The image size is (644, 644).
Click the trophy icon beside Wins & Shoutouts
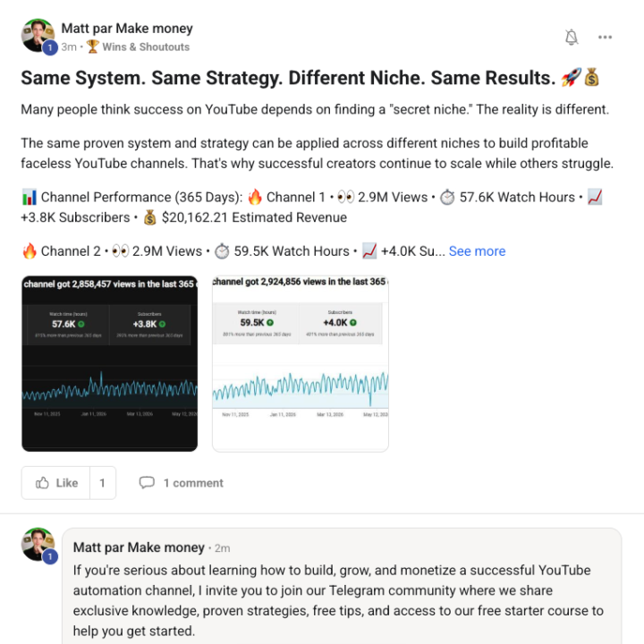tap(93, 47)
